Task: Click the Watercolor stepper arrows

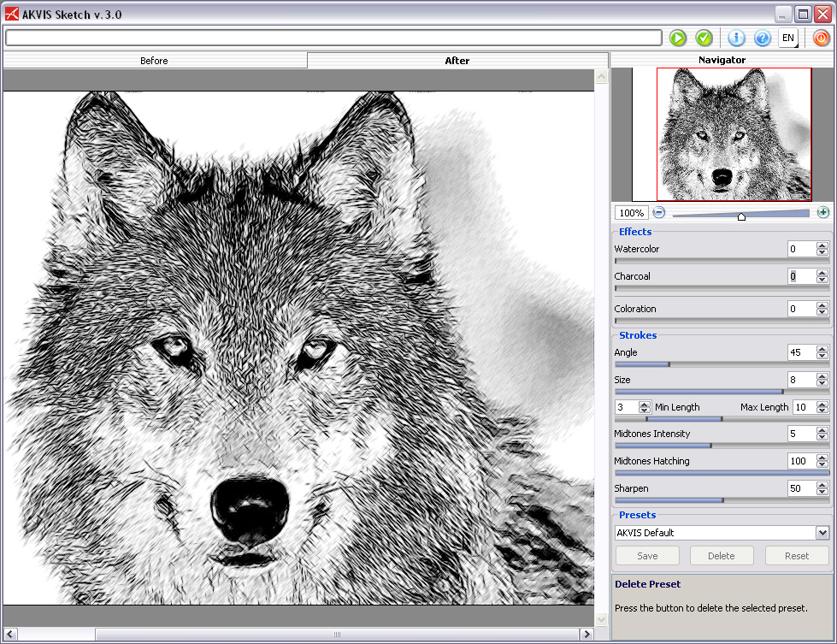Action: [x=822, y=250]
